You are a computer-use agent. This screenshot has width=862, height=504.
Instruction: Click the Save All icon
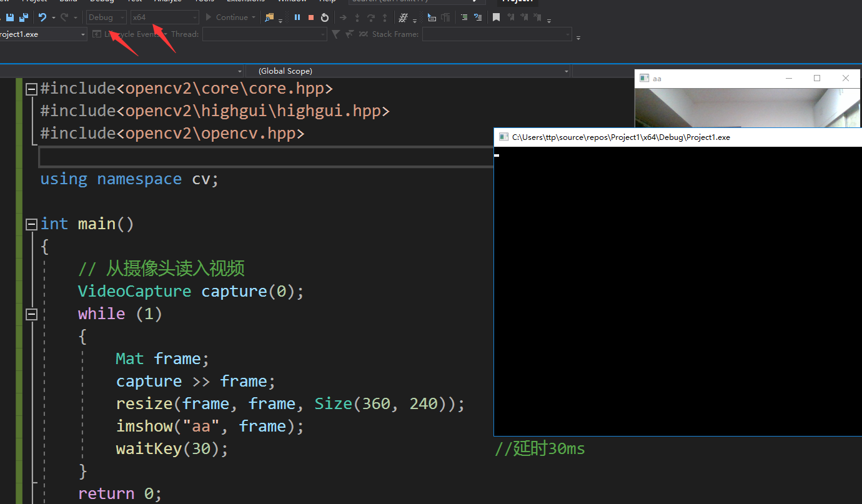click(24, 17)
